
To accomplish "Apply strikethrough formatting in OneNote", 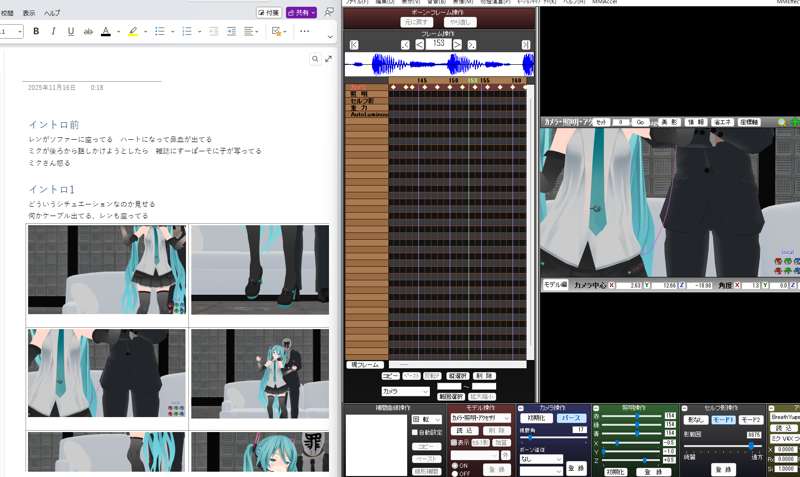I will click(88, 32).
